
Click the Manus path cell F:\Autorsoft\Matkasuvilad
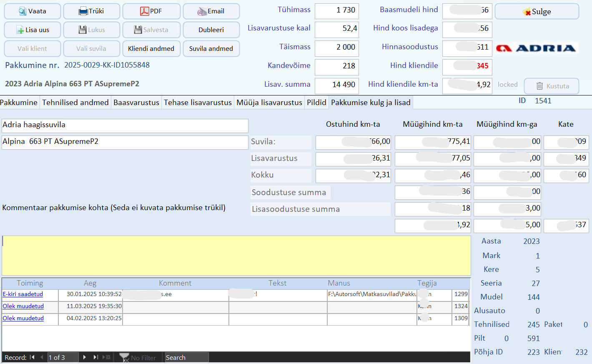(x=372, y=294)
